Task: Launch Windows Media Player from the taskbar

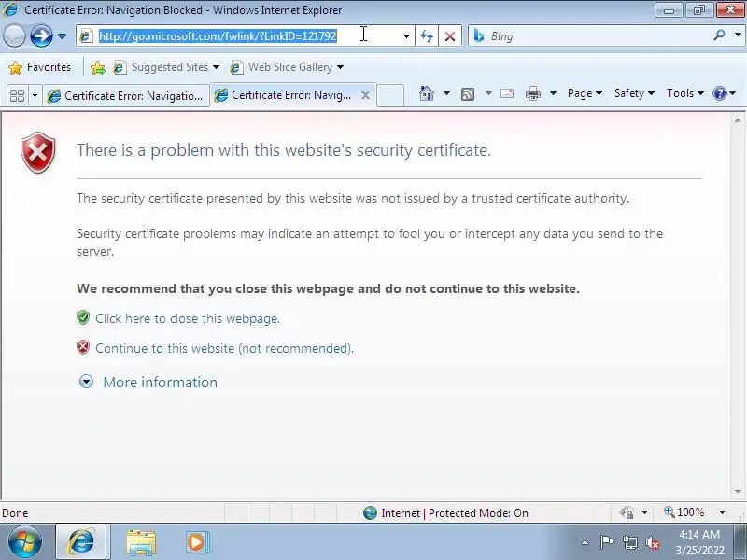Action: [197, 542]
